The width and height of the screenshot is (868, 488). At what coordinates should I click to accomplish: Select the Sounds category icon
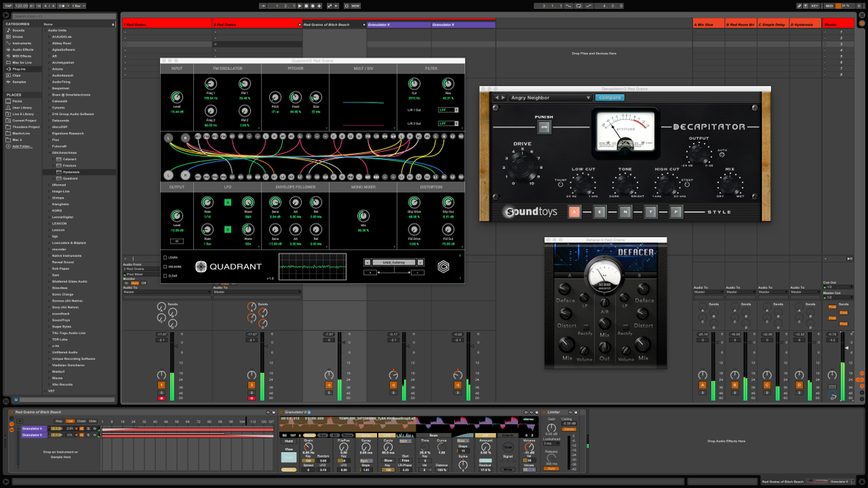point(9,30)
